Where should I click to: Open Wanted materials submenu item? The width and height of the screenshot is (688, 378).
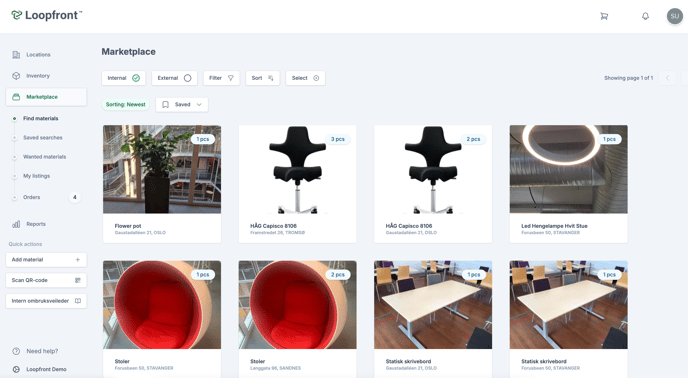point(44,157)
